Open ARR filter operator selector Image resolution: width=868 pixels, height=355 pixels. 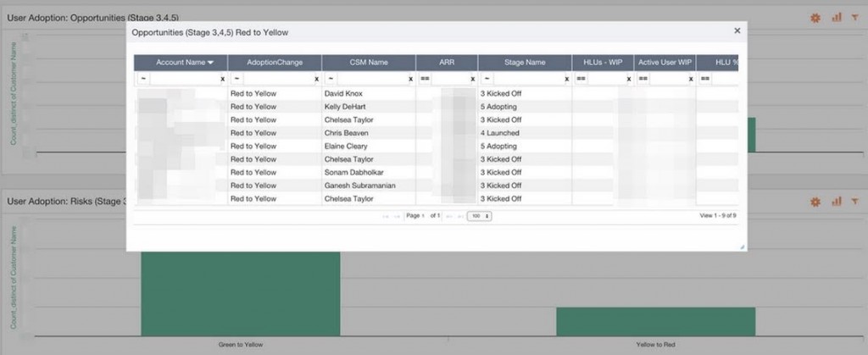(426, 79)
